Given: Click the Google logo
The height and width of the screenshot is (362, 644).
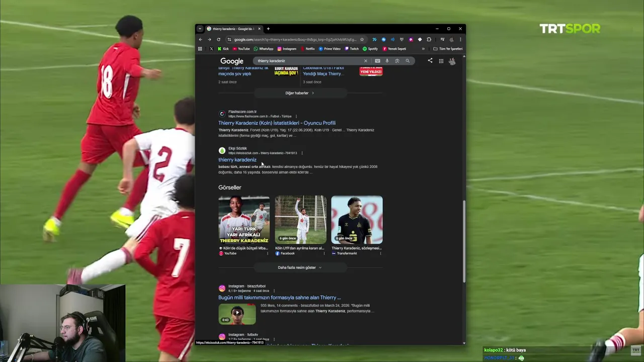Looking at the screenshot, I should click(x=232, y=61).
